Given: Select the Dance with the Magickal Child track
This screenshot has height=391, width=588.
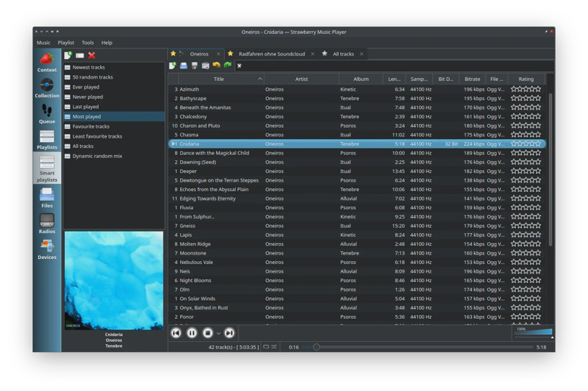Looking at the screenshot, I should coord(357,153).
